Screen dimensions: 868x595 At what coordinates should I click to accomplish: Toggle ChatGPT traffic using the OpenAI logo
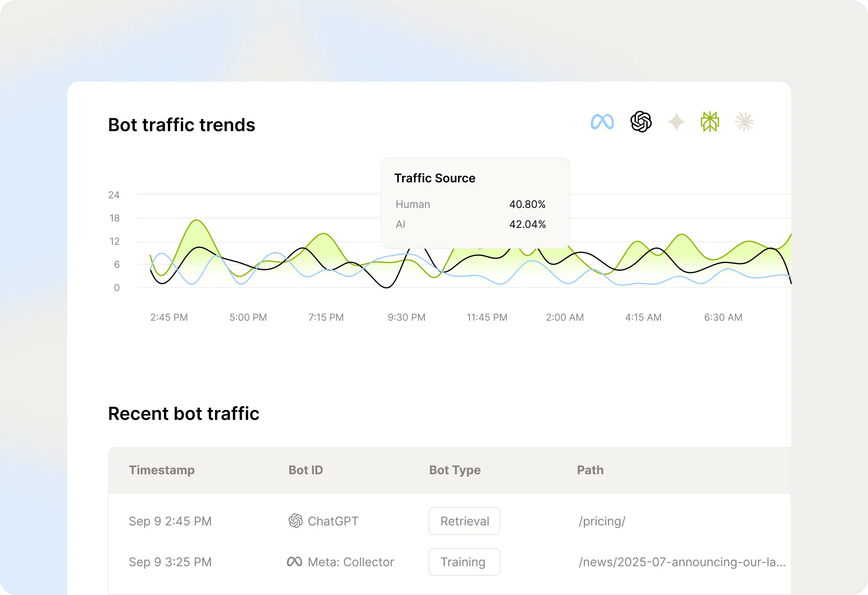point(640,122)
